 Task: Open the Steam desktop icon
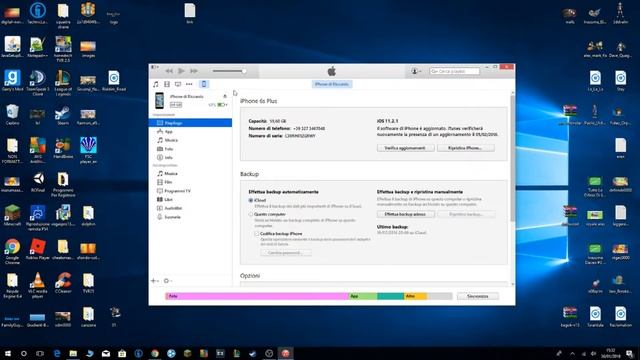[63, 116]
